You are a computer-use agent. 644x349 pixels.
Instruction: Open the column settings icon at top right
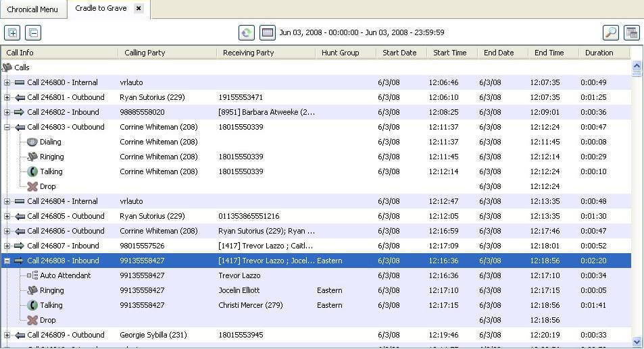coord(632,32)
